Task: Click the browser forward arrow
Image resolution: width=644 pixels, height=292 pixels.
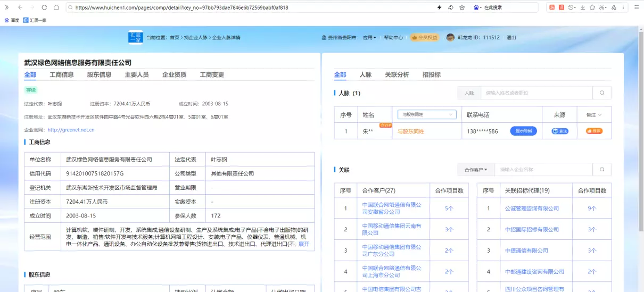Action: [32, 7]
